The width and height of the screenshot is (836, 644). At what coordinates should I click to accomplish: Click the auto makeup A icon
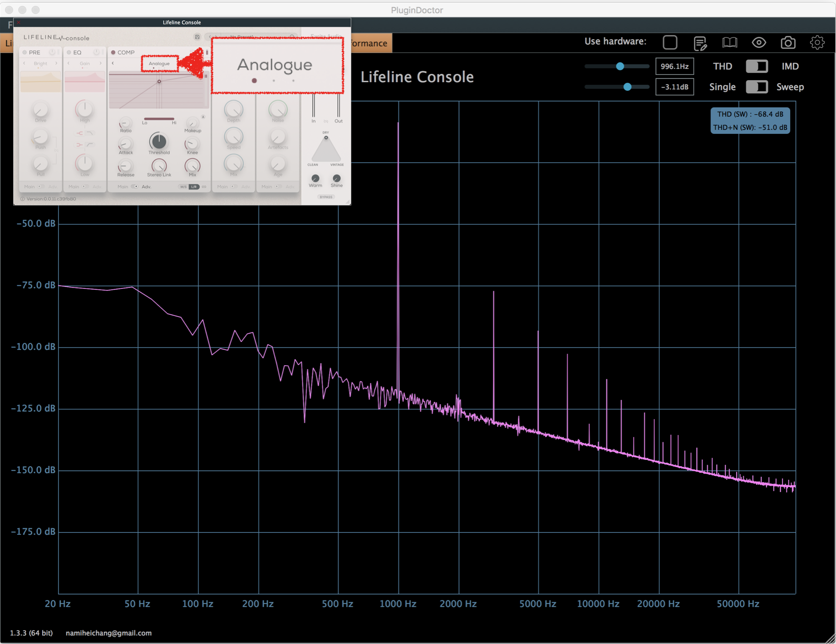point(203,117)
